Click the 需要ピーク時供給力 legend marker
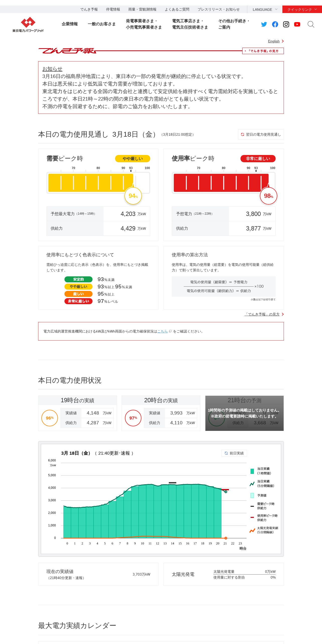322x644 pixels. (252, 506)
